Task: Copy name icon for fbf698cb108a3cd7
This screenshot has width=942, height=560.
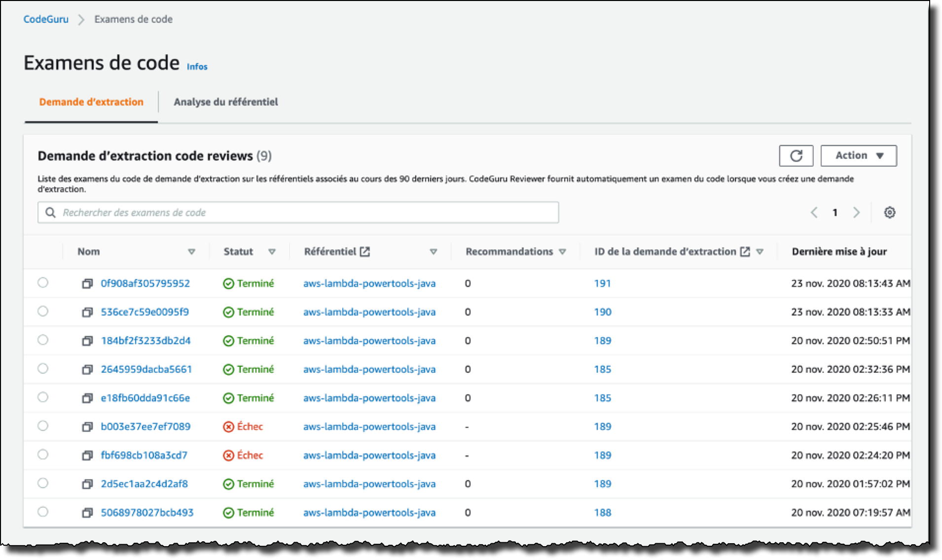Action: [87, 455]
